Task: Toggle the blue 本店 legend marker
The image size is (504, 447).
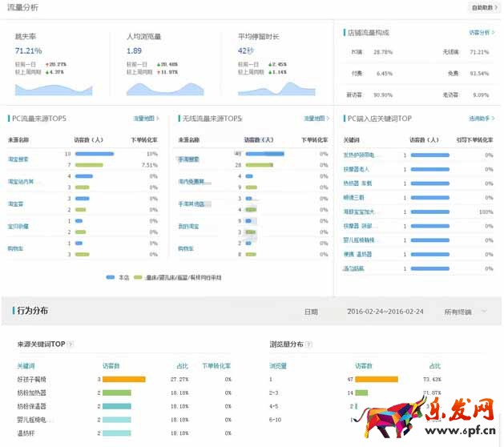Action: (x=111, y=277)
